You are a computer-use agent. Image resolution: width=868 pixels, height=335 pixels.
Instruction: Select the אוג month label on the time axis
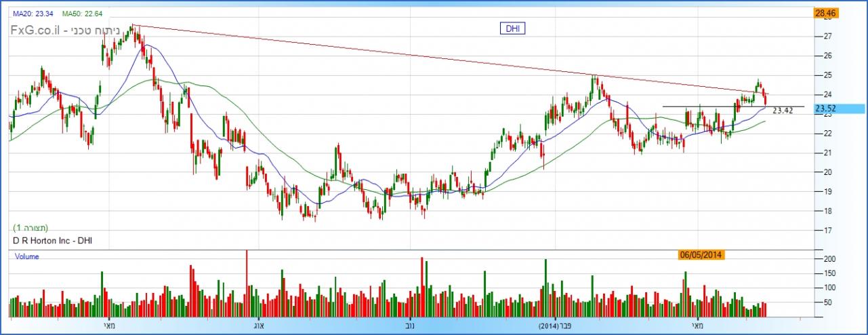[258, 325]
